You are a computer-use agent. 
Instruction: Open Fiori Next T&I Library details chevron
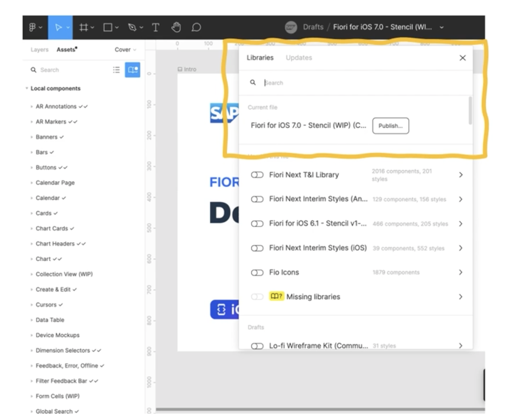[461, 175]
